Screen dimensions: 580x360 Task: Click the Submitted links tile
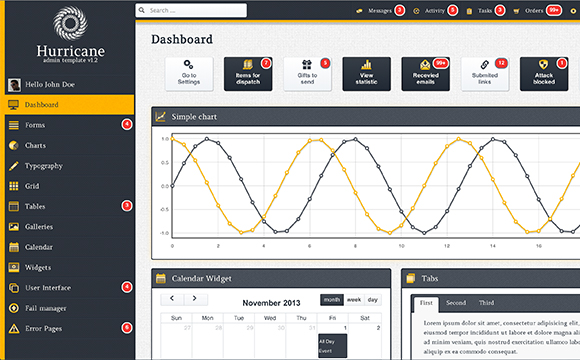click(x=485, y=74)
